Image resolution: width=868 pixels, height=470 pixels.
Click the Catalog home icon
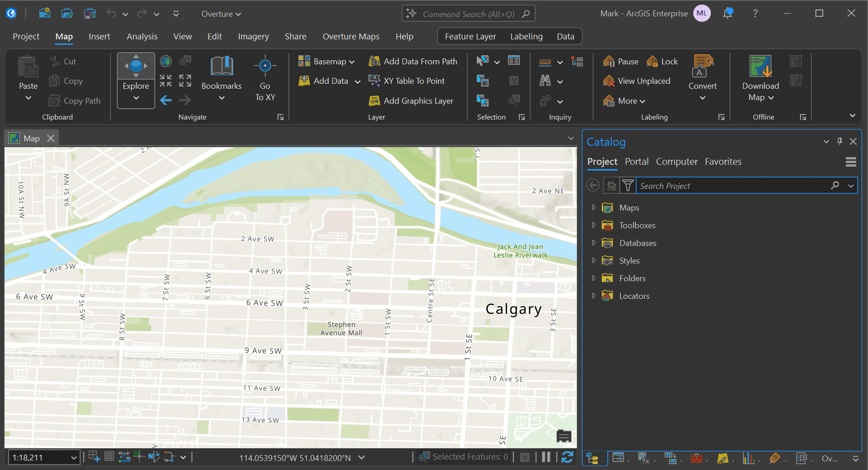tap(611, 186)
